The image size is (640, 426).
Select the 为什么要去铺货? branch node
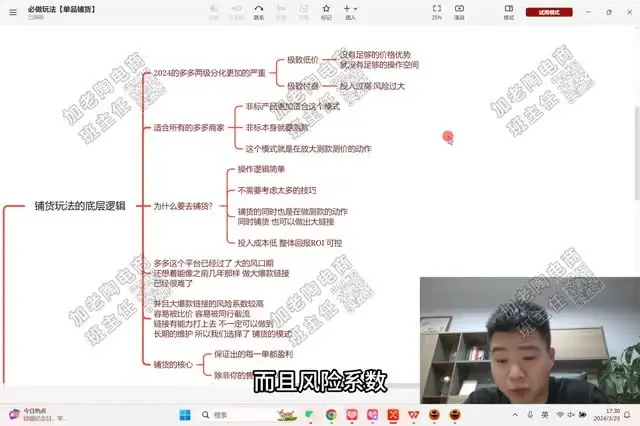[182, 206]
